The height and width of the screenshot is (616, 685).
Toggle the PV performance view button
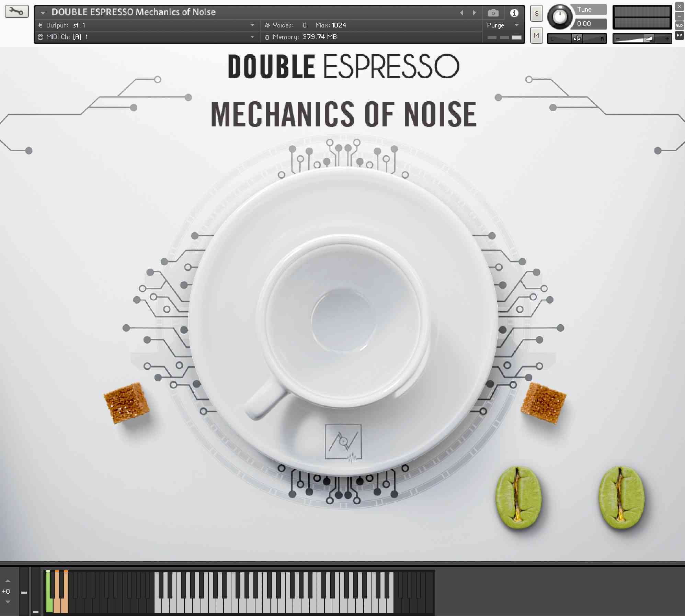coord(679,35)
